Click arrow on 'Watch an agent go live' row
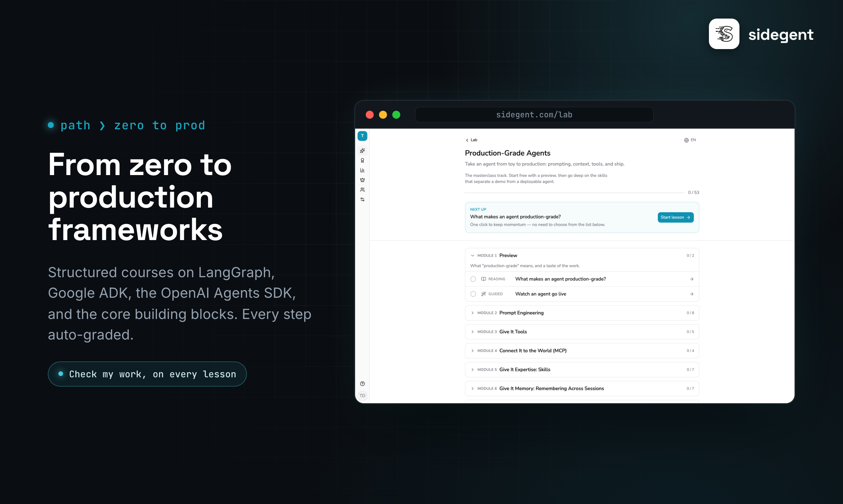The image size is (843, 504). click(x=691, y=294)
